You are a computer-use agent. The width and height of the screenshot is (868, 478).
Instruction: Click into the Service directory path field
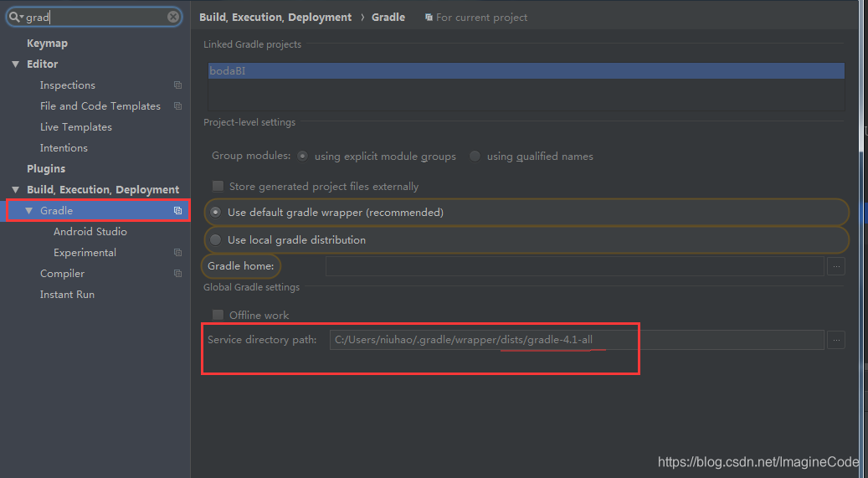[x=577, y=340]
